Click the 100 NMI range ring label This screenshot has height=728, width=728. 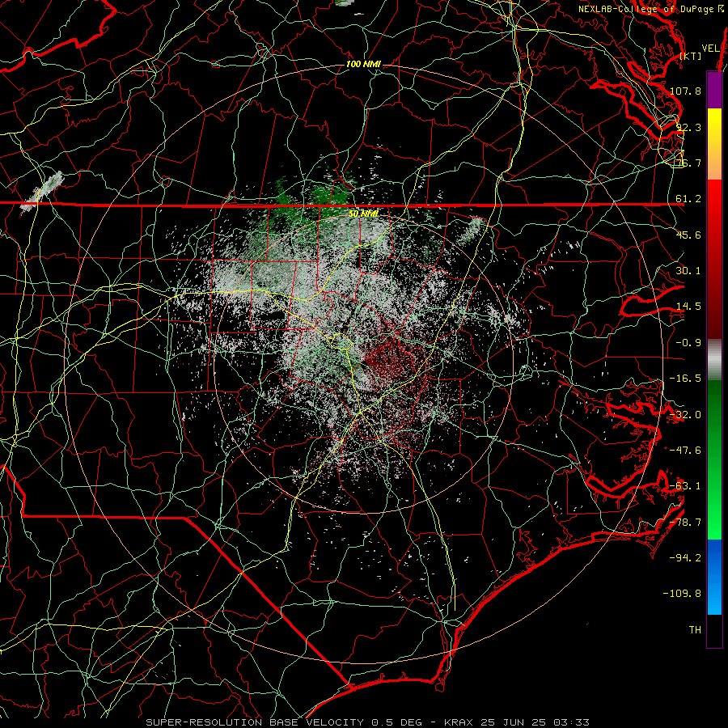tap(363, 64)
